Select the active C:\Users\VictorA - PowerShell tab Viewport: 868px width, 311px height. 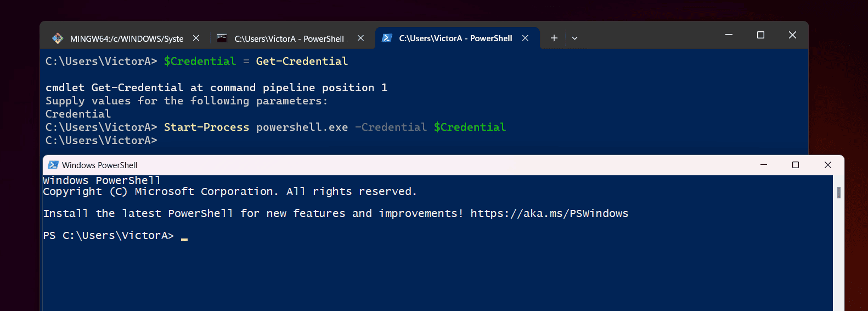pos(457,38)
